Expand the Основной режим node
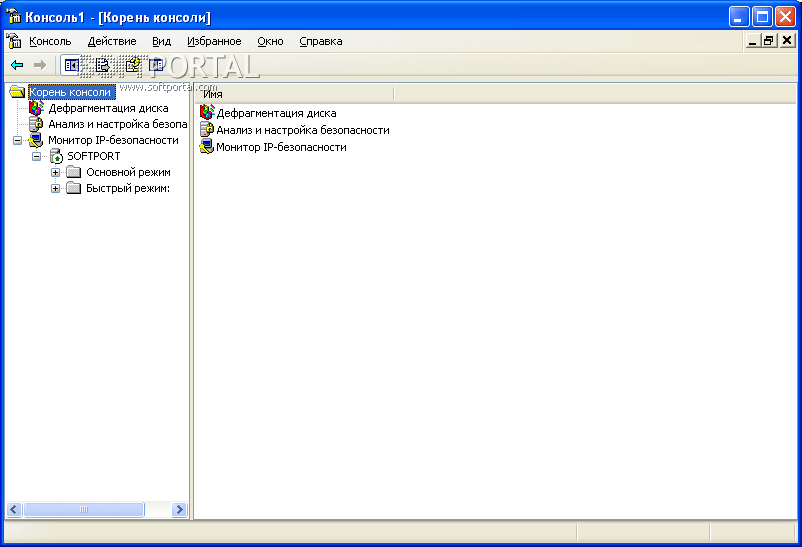This screenshot has width=802, height=547. [55, 172]
